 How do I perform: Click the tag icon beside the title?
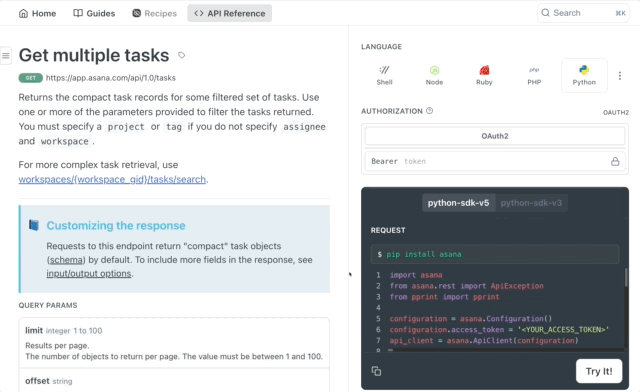182,55
